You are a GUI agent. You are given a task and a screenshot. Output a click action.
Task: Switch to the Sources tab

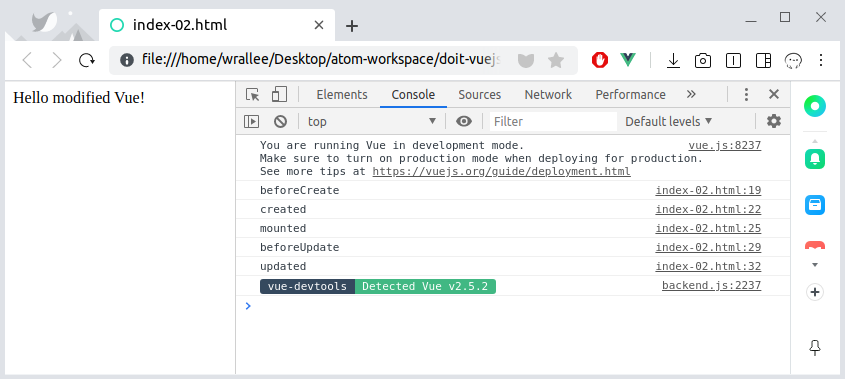point(480,95)
